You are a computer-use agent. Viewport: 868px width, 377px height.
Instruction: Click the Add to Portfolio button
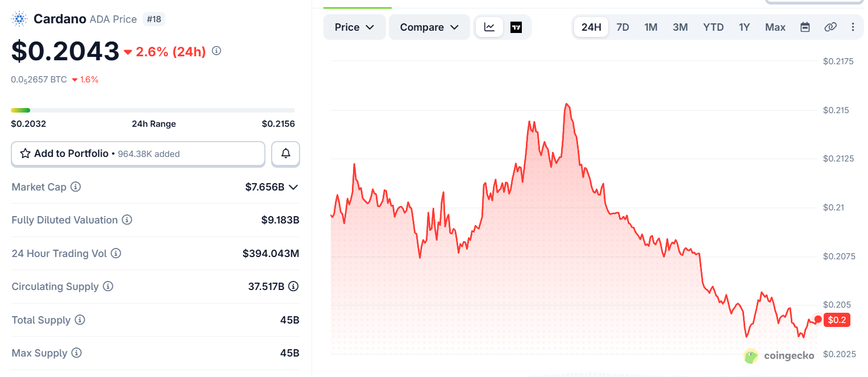point(138,154)
